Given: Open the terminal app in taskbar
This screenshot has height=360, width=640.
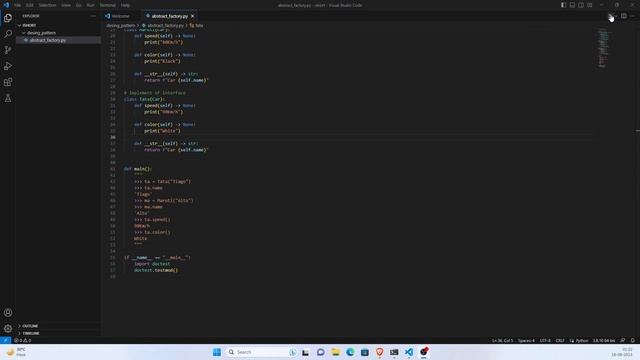Looking at the screenshot, I should (x=394, y=352).
